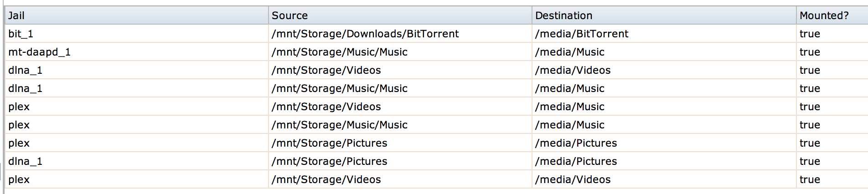
Task: Select the mt-daapd_1 jail cell
Action: (39, 52)
